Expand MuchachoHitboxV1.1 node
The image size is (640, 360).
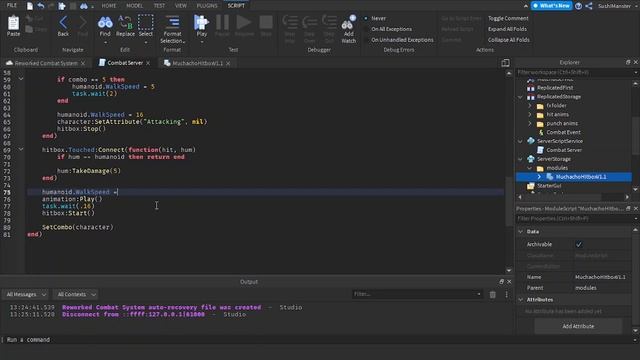coord(539,177)
